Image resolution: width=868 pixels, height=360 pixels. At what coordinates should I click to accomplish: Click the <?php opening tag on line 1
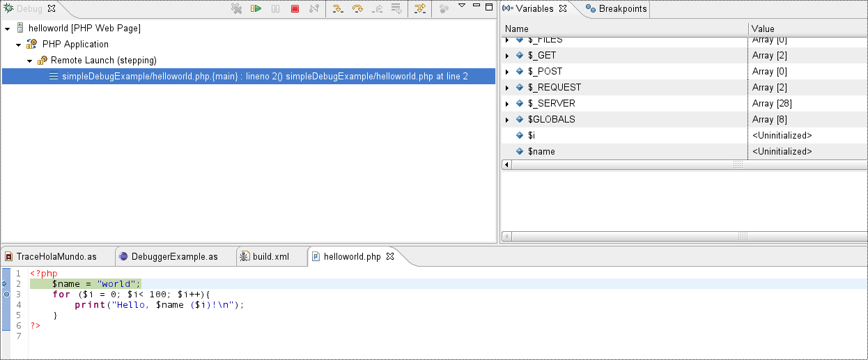coord(43,274)
